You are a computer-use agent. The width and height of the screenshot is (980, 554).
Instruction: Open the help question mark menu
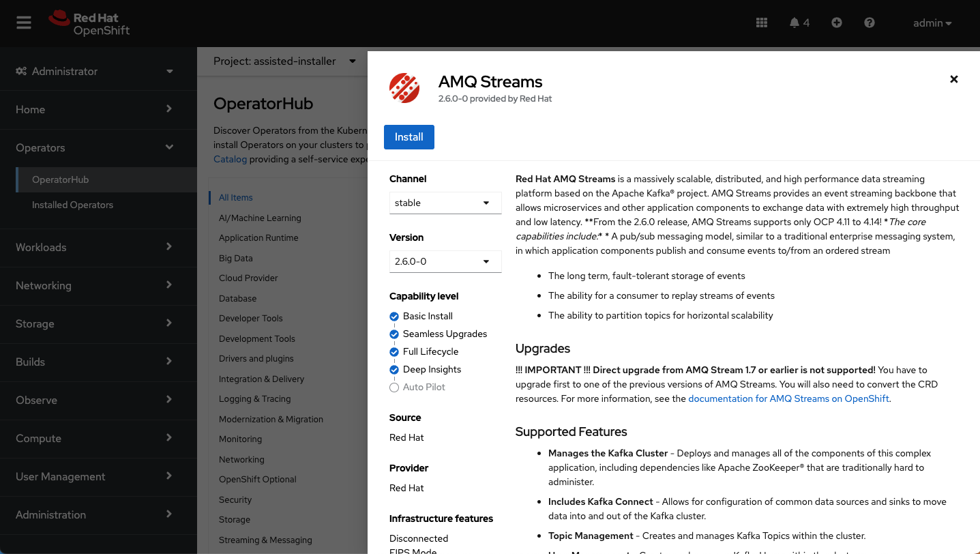point(870,23)
